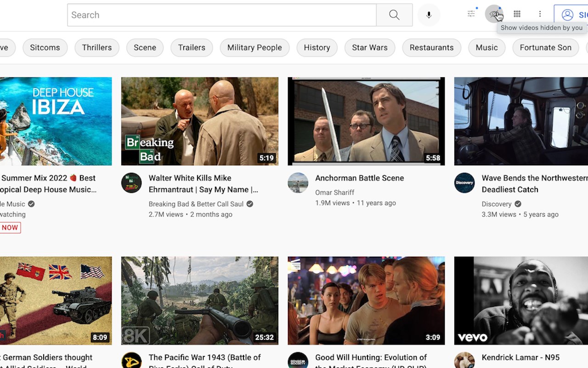
Task: Select the Fortunate Son filter chip
Action: click(x=546, y=47)
